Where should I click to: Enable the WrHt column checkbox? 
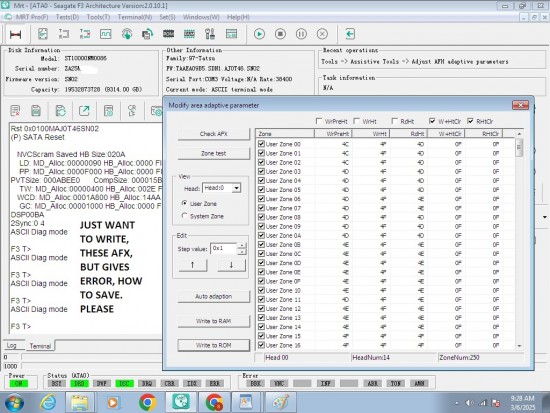[356, 121]
